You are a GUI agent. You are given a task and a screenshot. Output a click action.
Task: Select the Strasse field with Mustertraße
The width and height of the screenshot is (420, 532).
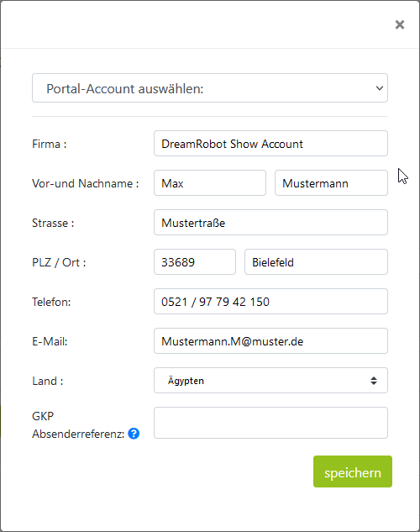(270, 223)
